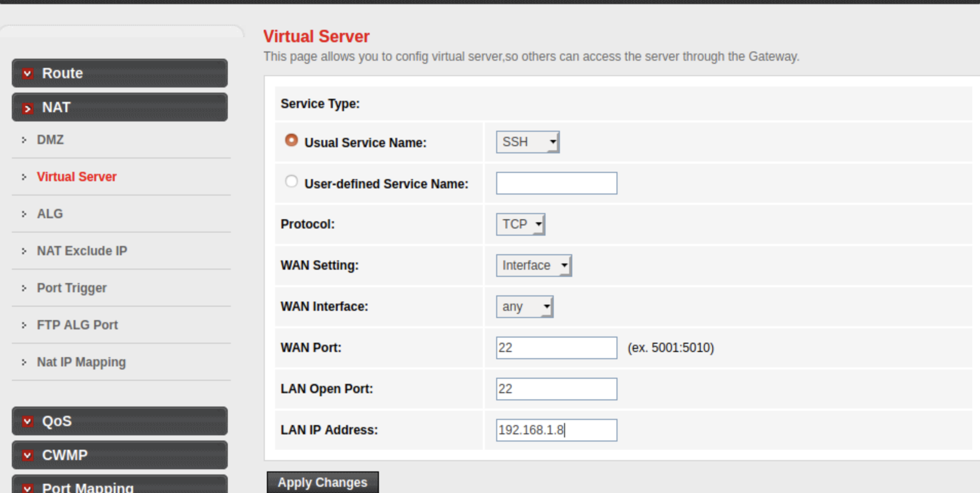Viewport: 980px width, 493px height.
Task: Click the WAN Port input field
Action: pos(556,348)
